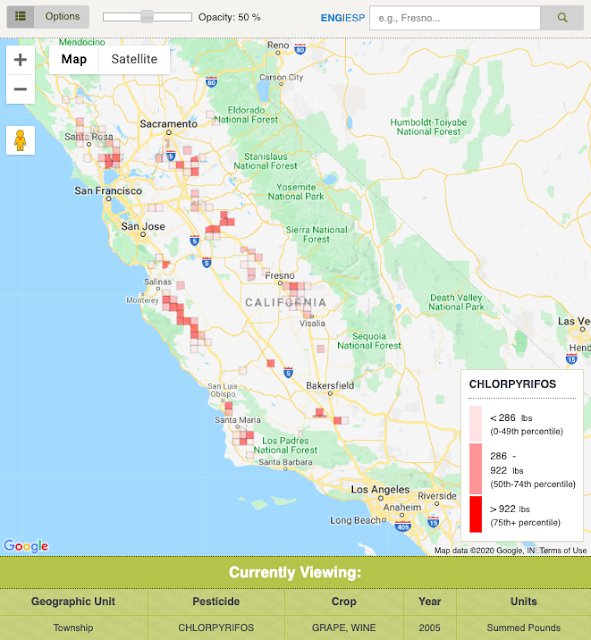
Task: Switch language to ESP
Action: click(355, 18)
